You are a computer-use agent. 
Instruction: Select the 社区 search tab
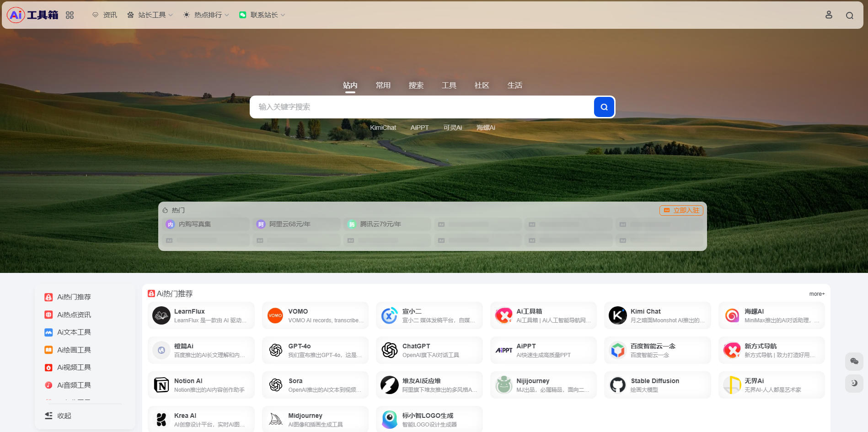pyautogui.click(x=482, y=85)
